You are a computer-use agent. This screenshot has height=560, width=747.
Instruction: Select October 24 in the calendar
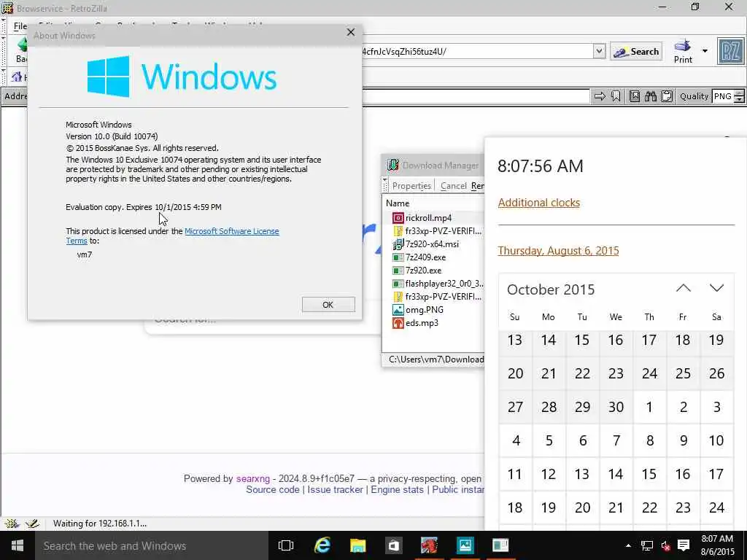click(x=716, y=507)
